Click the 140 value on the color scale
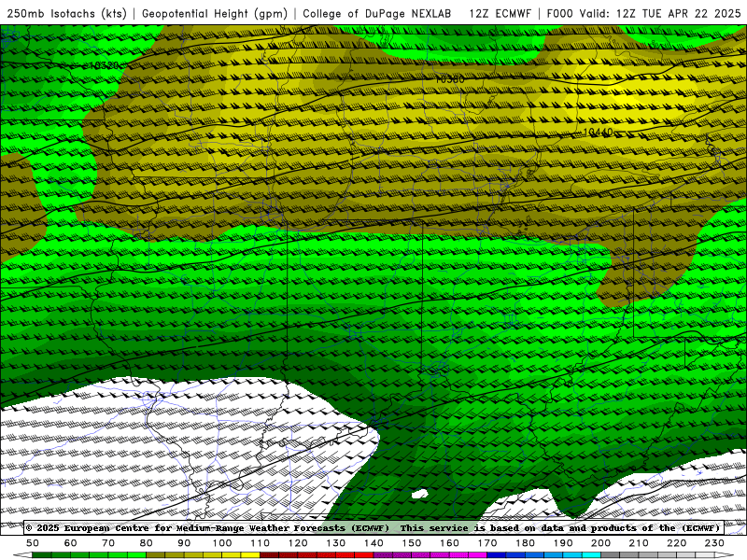This screenshot has width=747, height=560. (x=373, y=543)
